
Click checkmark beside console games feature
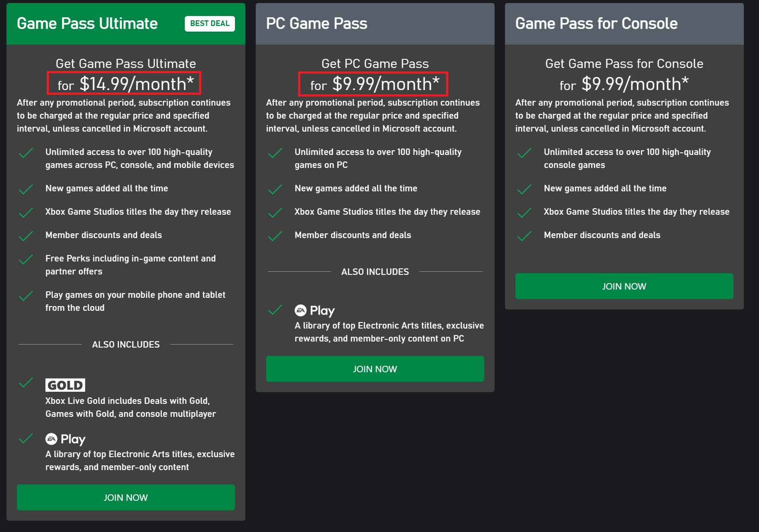[524, 153]
